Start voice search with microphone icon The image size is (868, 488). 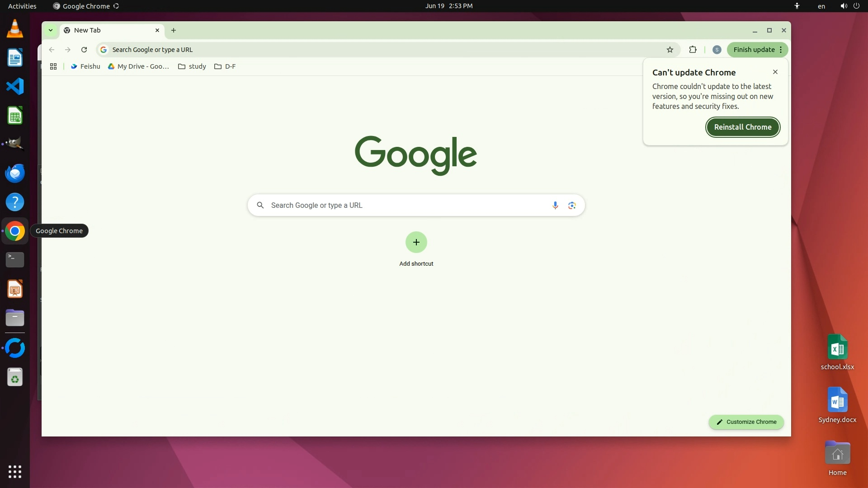click(x=555, y=206)
